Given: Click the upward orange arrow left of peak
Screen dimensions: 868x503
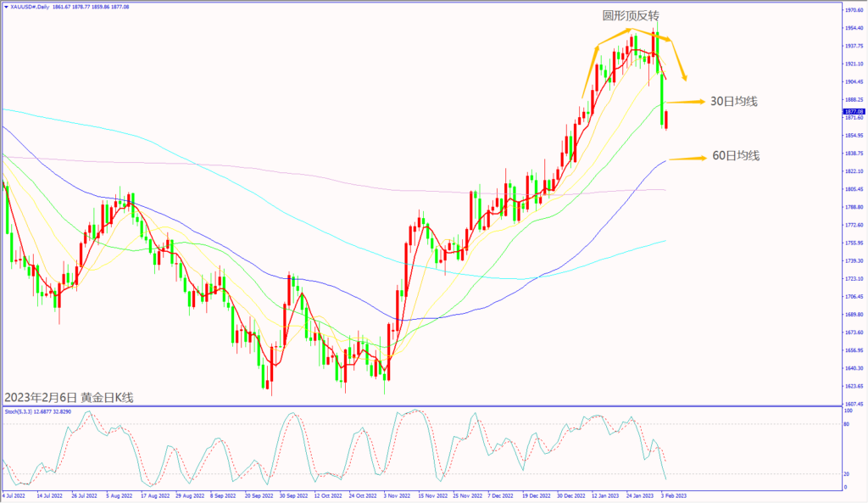Looking at the screenshot, I should 591,72.
